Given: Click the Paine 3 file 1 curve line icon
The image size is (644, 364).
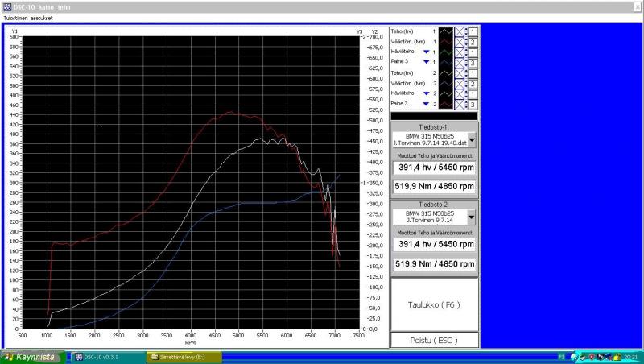Looking at the screenshot, I should tap(445, 62).
